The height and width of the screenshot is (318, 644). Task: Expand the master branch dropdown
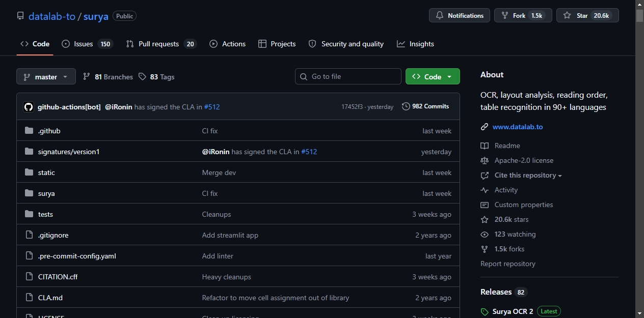pos(46,77)
